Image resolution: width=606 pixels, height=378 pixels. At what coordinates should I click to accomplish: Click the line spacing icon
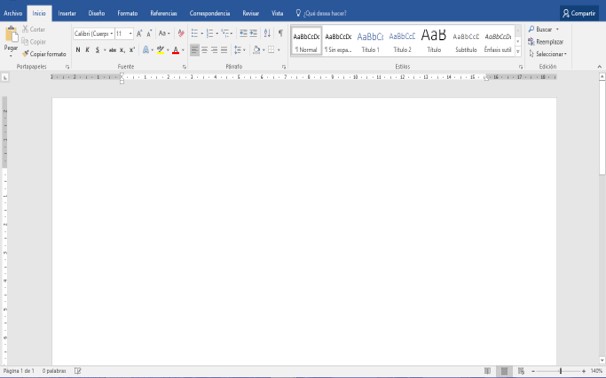[x=238, y=50]
